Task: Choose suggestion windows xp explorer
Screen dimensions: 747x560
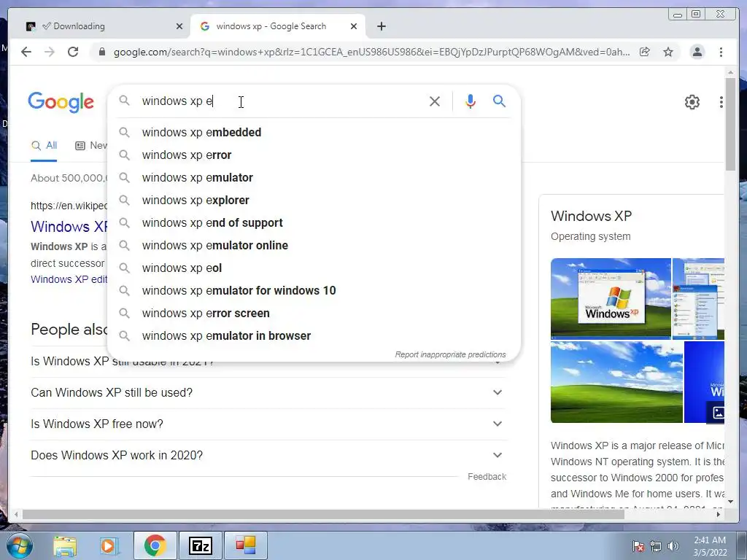Action: point(314,200)
